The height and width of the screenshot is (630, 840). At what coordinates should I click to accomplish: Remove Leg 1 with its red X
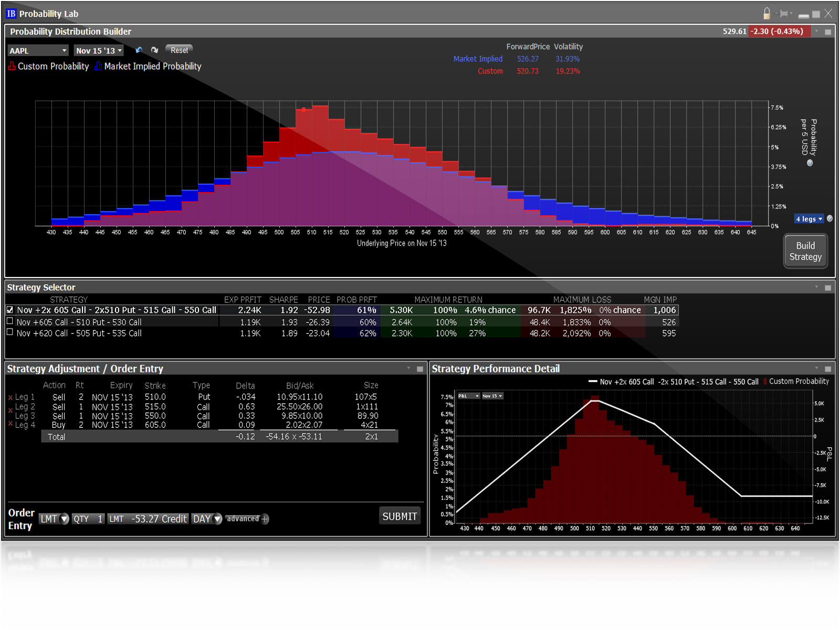tap(10, 397)
